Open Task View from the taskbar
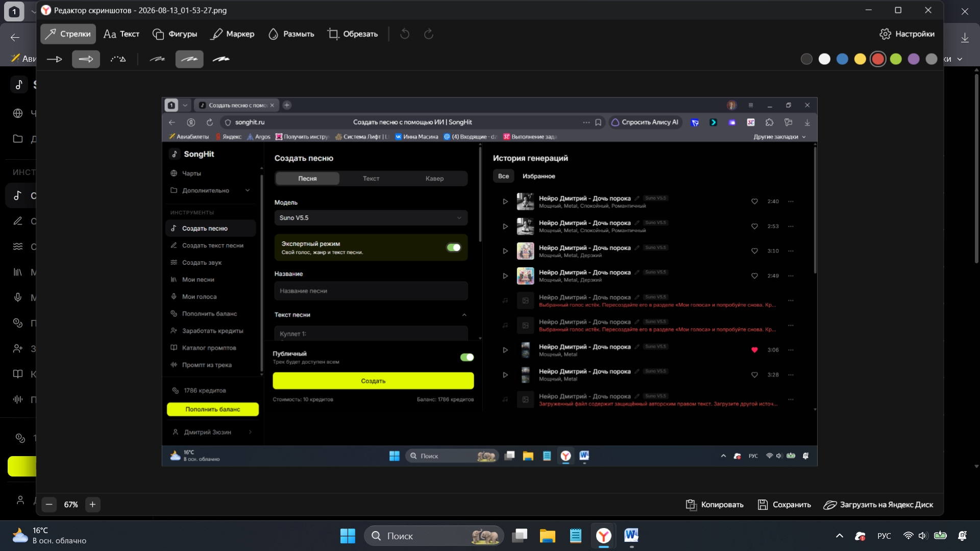980x551 pixels. 520,536
